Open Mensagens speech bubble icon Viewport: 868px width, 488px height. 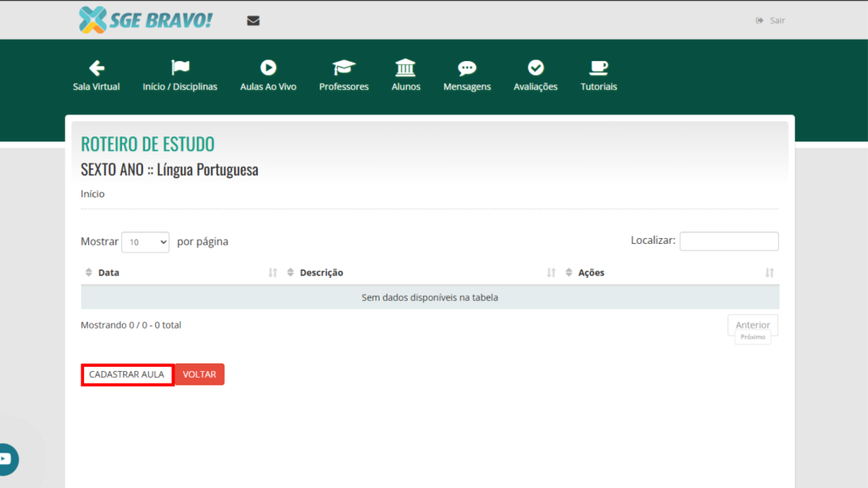pos(467,68)
